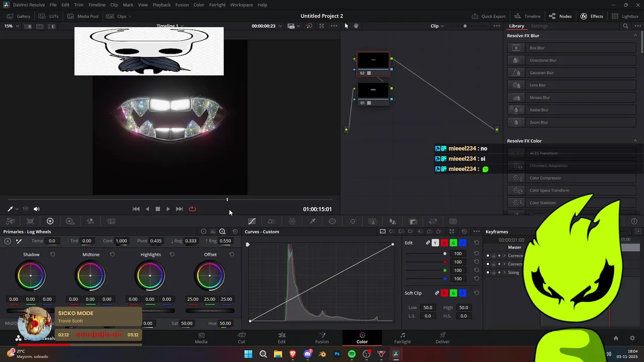644x362 pixels.
Task: Reset all Primaries Log Wheels
Action: (235, 232)
